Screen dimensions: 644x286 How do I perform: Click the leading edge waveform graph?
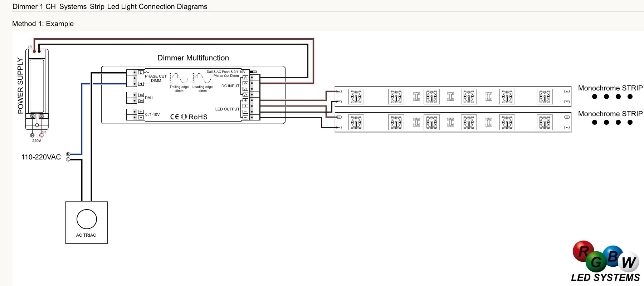[x=203, y=78]
